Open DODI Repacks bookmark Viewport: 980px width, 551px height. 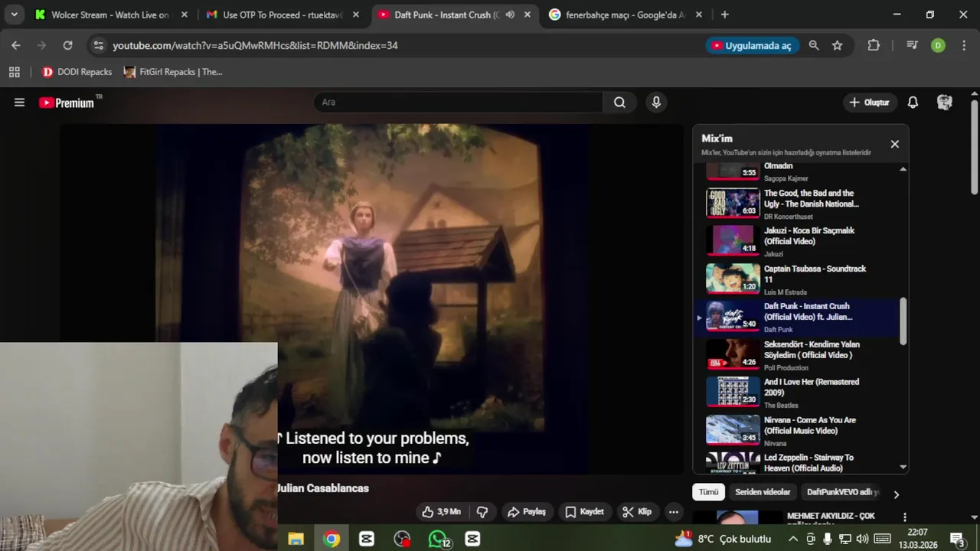[77, 72]
